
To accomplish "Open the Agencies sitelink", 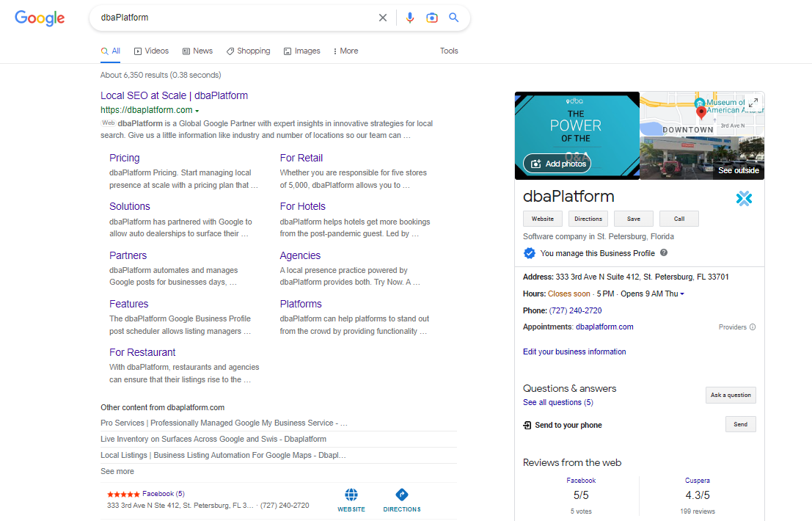I will (300, 255).
